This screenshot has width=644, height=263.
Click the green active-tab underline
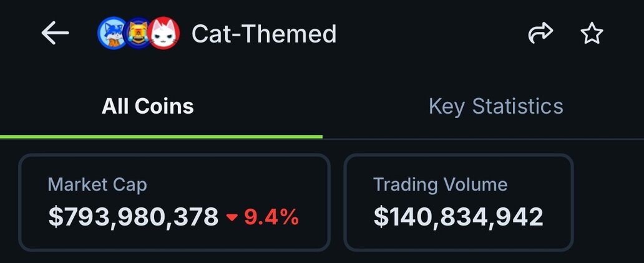click(x=161, y=136)
